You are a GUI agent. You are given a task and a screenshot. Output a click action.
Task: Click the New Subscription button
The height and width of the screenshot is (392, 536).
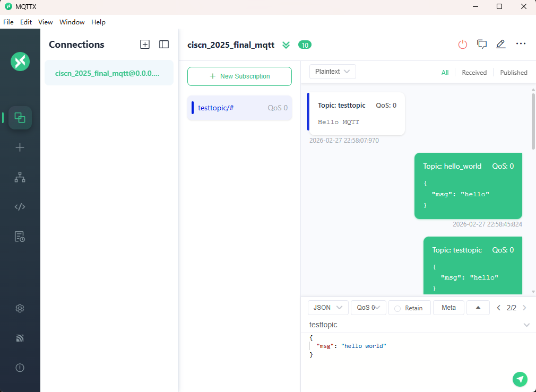pyautogui.click(x=239, y=76)
